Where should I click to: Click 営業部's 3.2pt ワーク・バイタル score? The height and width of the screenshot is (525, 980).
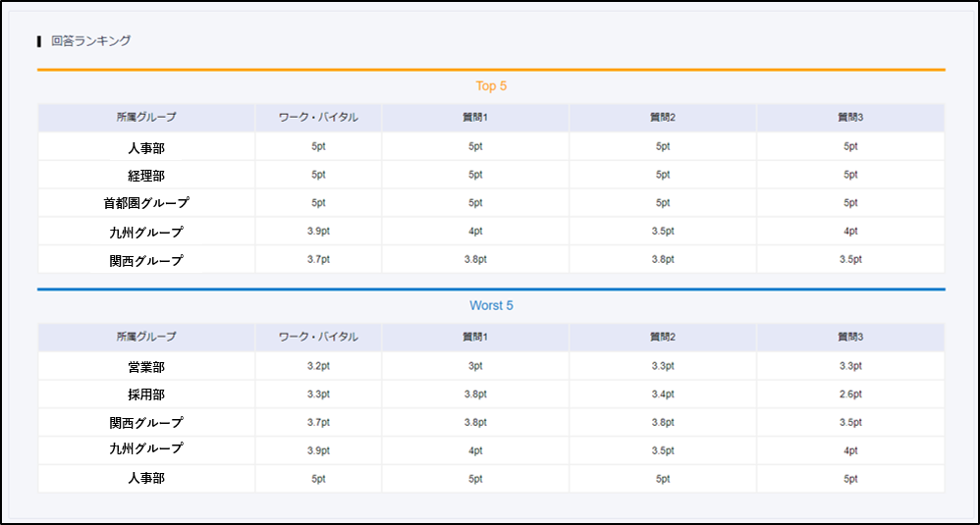click(x=318, y=366)
